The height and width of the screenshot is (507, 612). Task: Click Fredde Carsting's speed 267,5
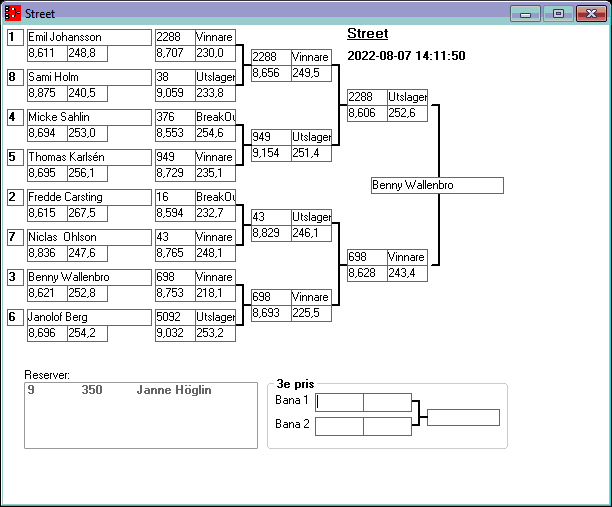87,213
